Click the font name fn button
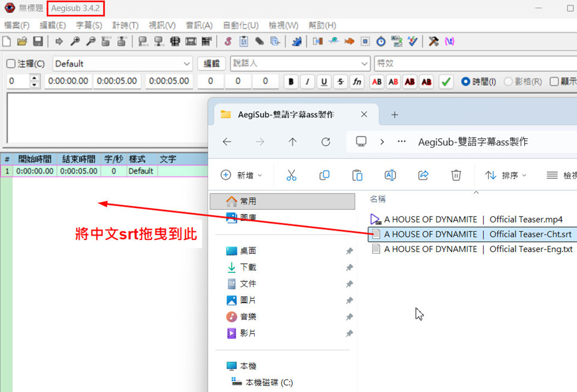This screenshot has height=392, width=577. [357, 82]
